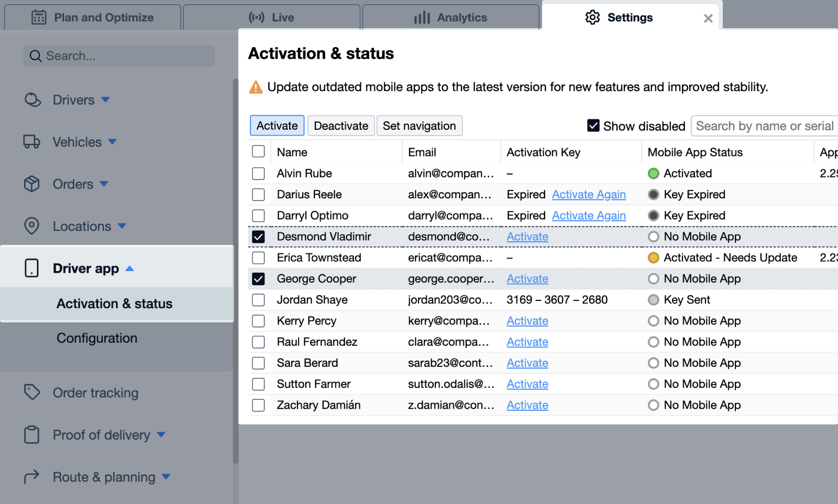This screenshot has width=838, height=504.
Task: Click the Drivers icon in sidebar
Action: 32,99
